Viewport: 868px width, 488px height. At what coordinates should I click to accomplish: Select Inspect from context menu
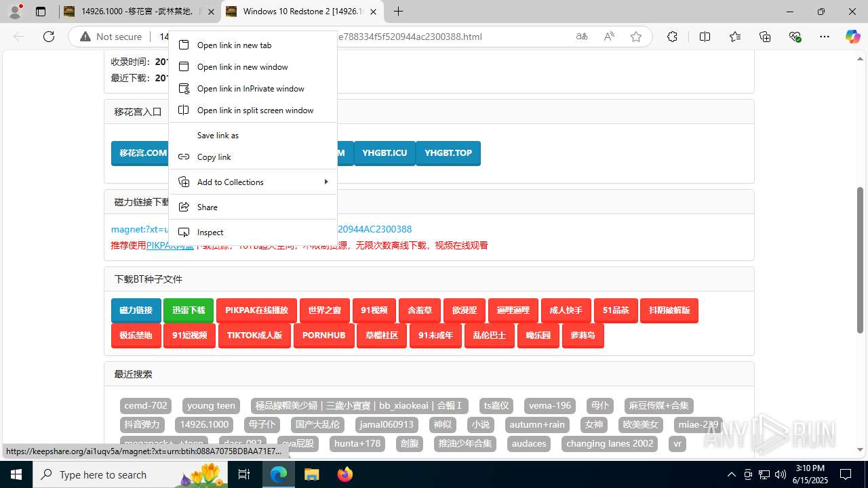click(x=252, y=232)
